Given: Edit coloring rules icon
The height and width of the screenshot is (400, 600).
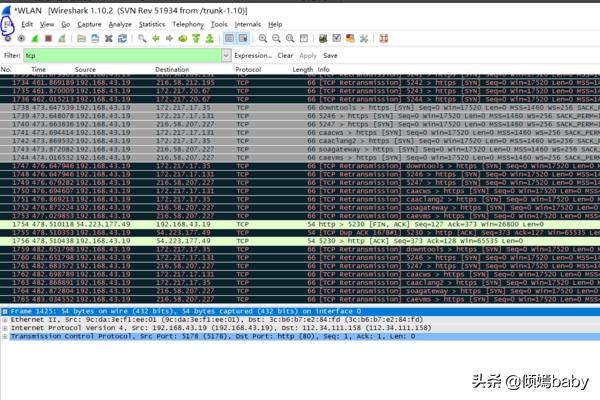Looking at the screenshot, I should pos(350,38).
